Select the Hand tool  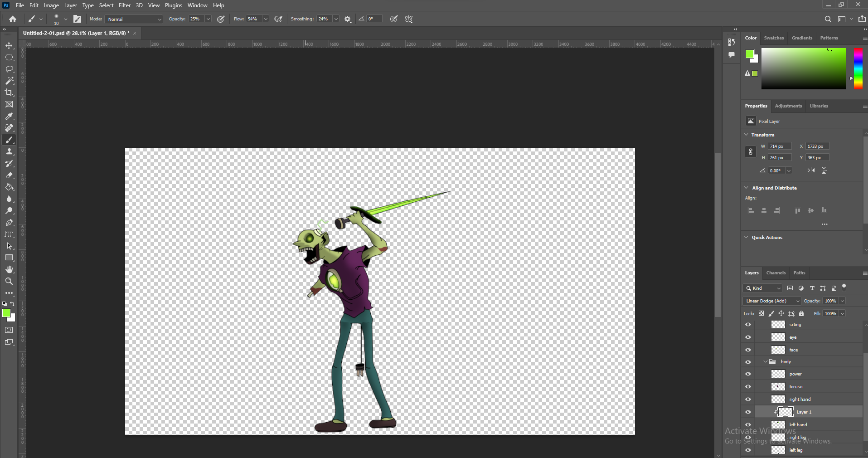9,269
